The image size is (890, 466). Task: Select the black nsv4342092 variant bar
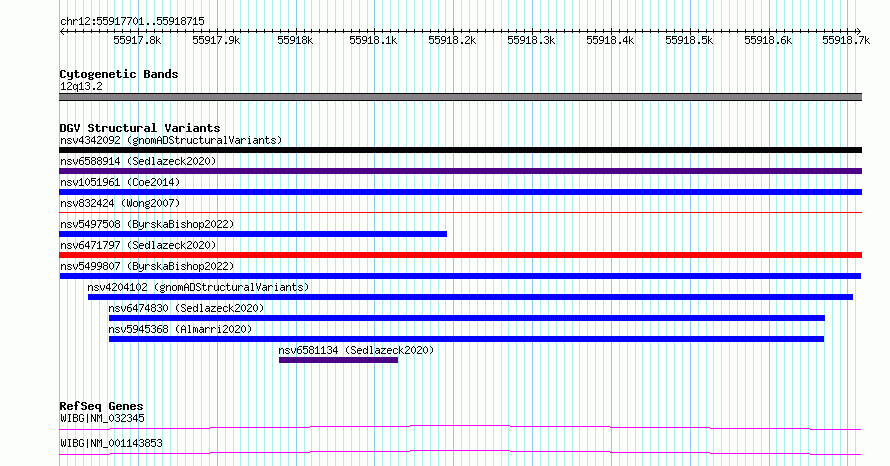click(460, 150)
